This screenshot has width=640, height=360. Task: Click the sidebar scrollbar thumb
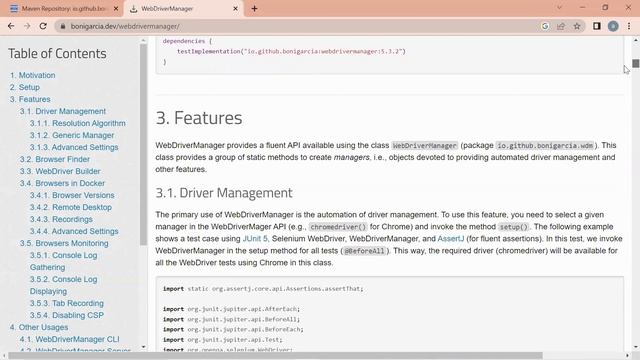click(143, 145)
